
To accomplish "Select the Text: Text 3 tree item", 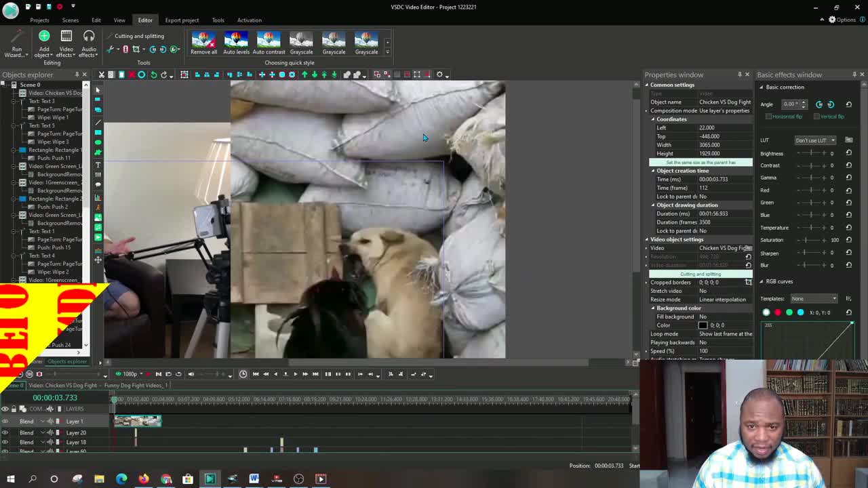I will (41, 101).
